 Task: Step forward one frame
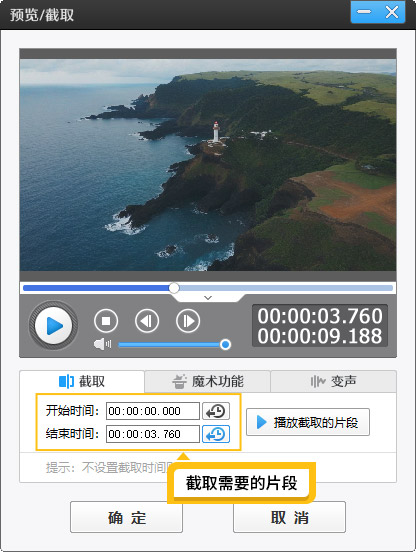point(188,321)
